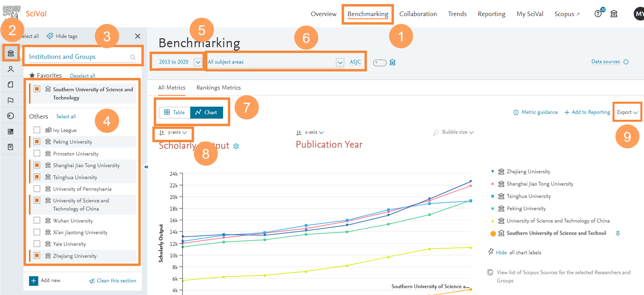Click the ASJC link
Image resolution: width=644 pixels, height=295 pixels.
[355, 62]
